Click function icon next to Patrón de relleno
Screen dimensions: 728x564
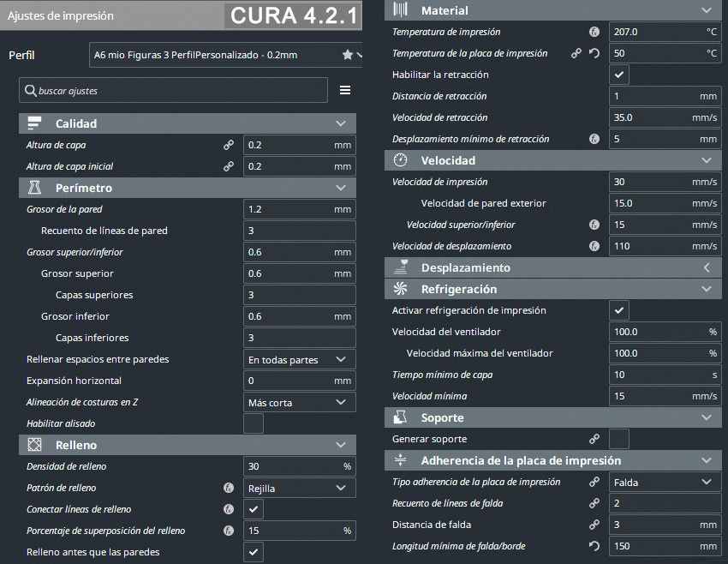pos(229,488)
